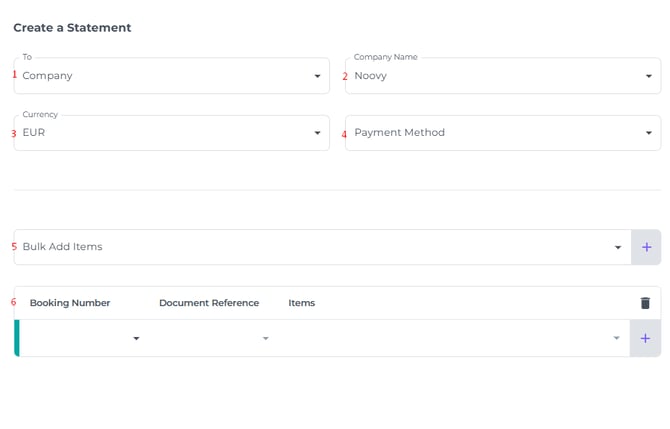Open the Payment Method selector

point(490,133)
